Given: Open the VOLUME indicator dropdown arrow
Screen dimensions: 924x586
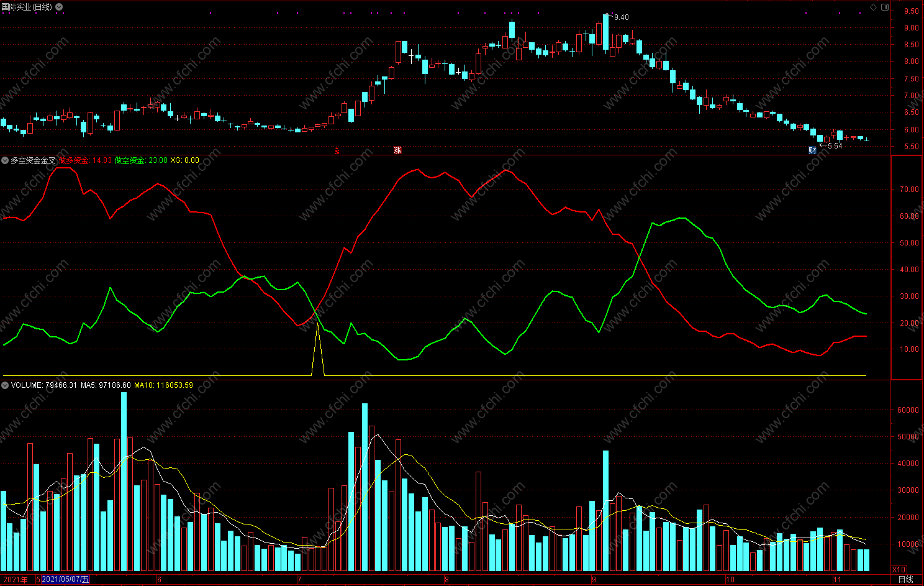Looking at the screenshot, I should [5, 385].
